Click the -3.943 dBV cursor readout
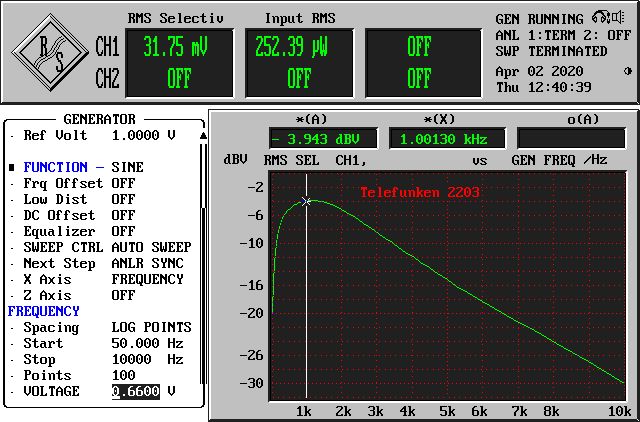Viewport: 640px width, 422px height. tap(324, 140)
